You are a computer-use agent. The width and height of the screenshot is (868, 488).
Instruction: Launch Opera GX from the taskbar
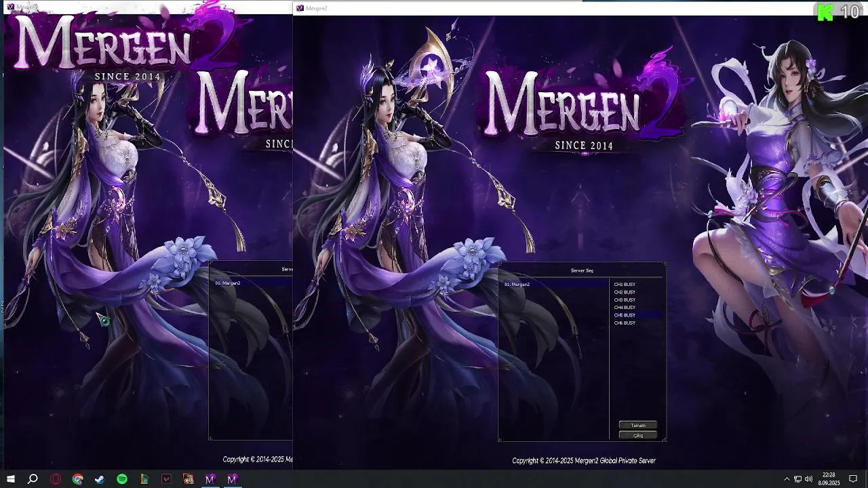pos(56,479)
